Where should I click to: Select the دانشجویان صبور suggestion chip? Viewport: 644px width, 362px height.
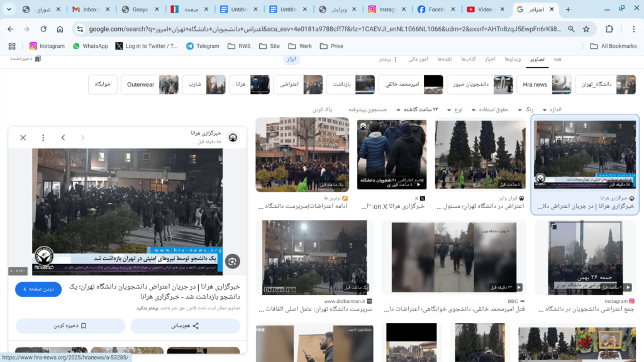480,85
